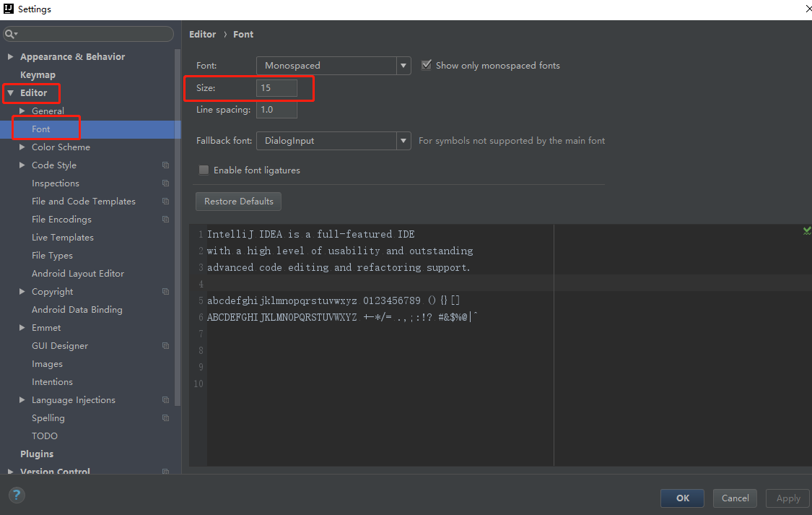
Task: Toggle Show only monospaced fonts checkbox
Action: coord(426,65)
